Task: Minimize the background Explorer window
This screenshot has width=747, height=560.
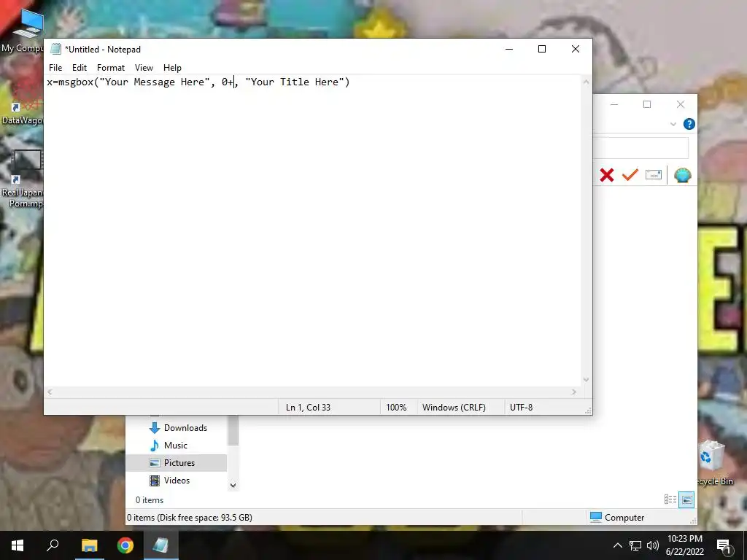Action: (614, 104)
